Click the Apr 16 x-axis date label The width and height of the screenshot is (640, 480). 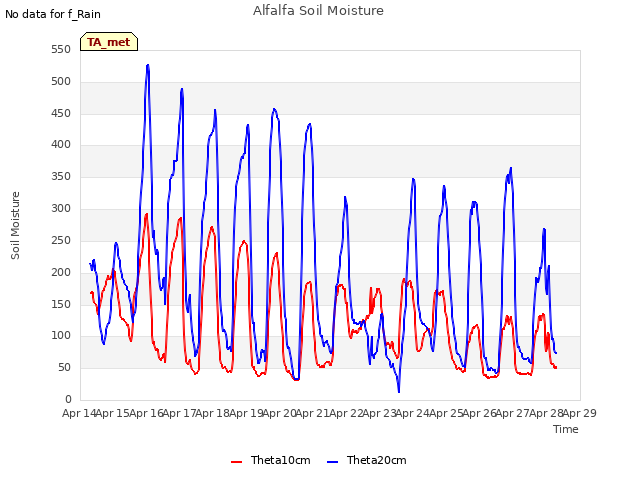pyautogui.click(x=146, y=413)
